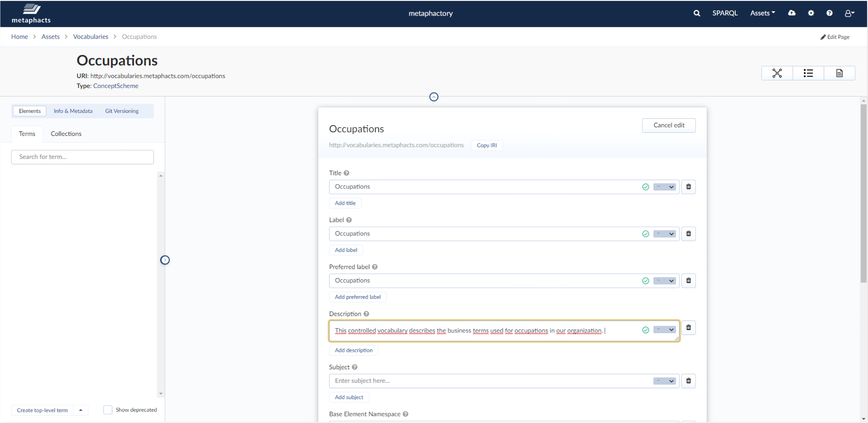Screen dimensions: 868x423
Task: Collapse the header with the up-chevron circle
Action: [x=434, y=97]
